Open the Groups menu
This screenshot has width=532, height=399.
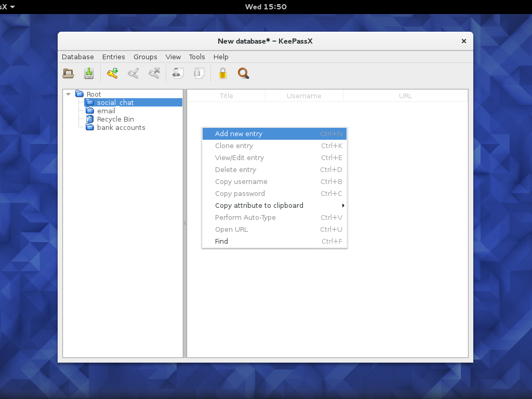145,57
